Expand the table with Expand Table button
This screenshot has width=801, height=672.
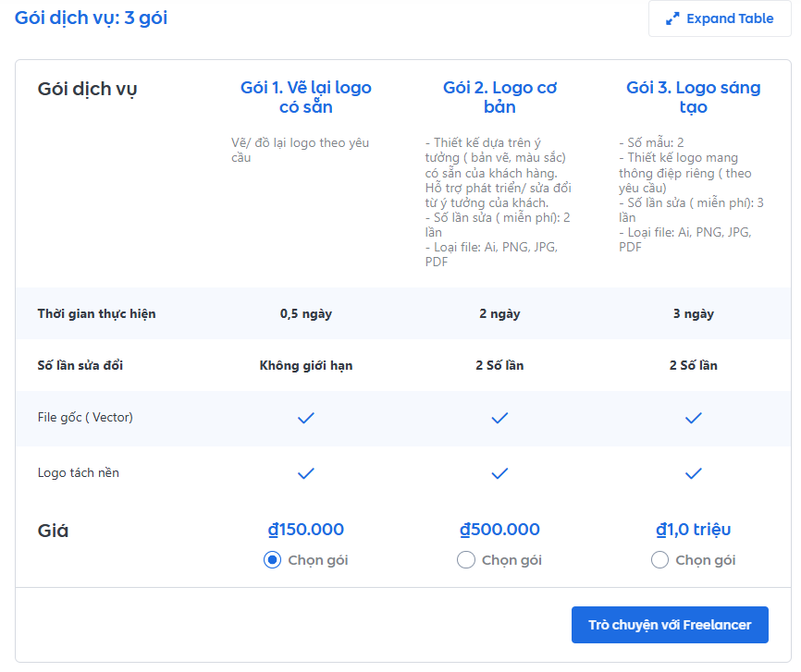tap(720, 18)
